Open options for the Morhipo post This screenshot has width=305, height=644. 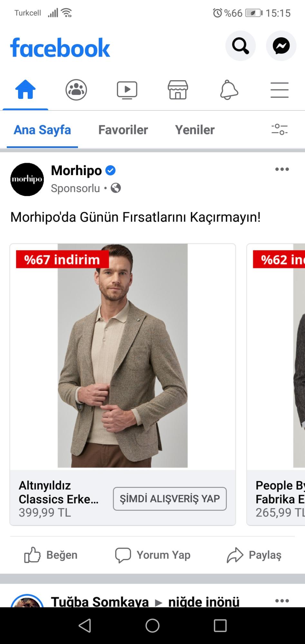point(282,169)
